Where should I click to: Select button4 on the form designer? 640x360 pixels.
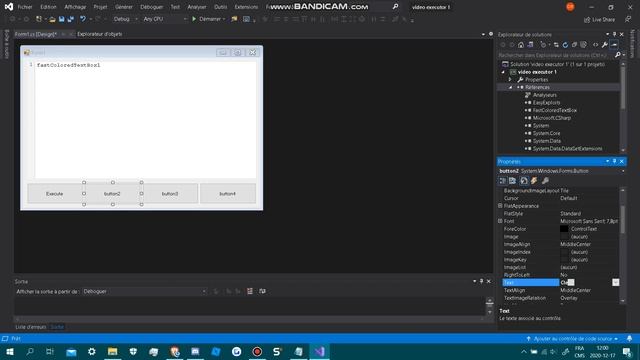(x=227, y=194)
